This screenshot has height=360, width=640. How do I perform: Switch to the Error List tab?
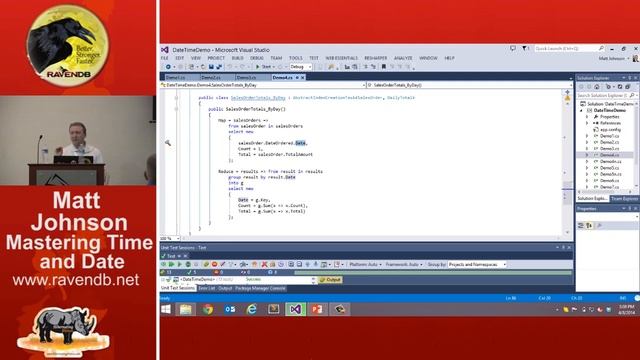click(x=207, y=289)
